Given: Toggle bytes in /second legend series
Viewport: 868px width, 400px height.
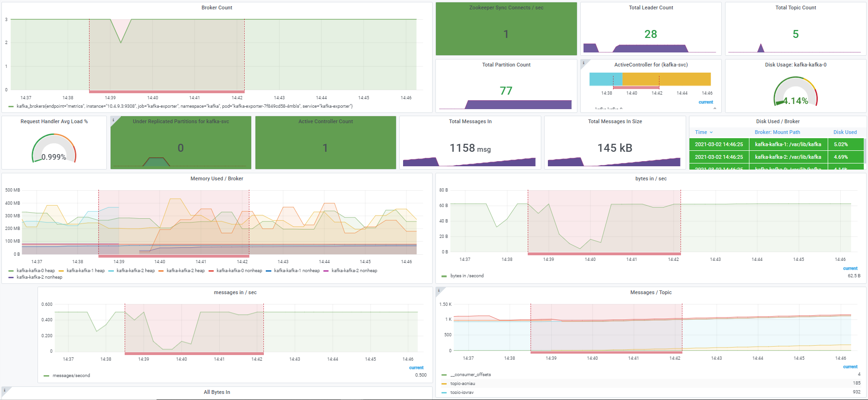Looking at the screenshot, I should (467, 276).
